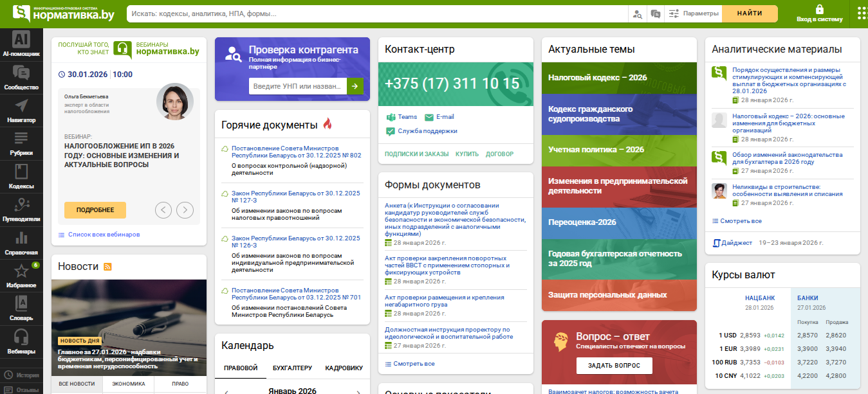This screenshot has height=394, width=868.
Task: Open the Словарь sidebar icon
Action: (x=21, y=308)
